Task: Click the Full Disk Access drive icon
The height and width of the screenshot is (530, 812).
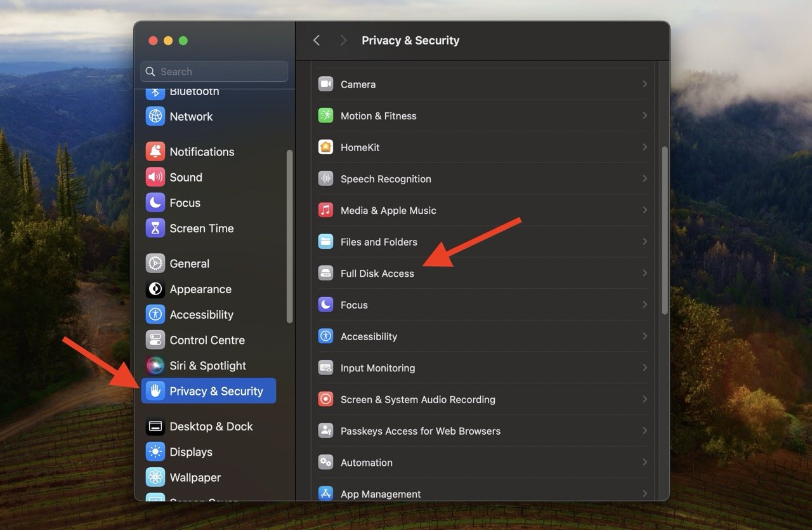Action: point(325,274)
